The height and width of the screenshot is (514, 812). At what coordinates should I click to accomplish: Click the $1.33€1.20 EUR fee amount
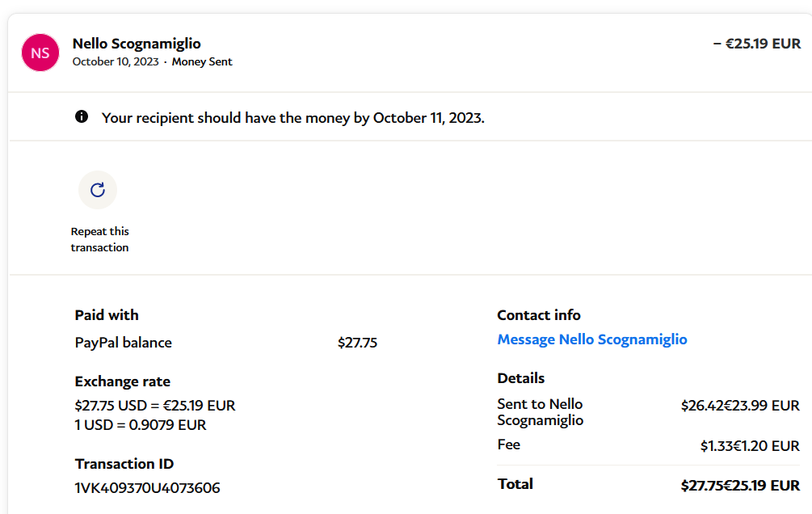750,445
